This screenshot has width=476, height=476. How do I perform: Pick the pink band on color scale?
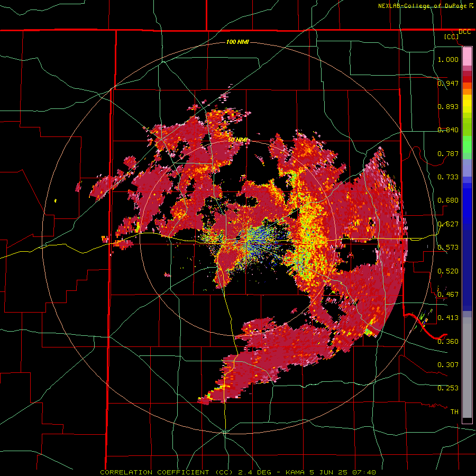(467, 56)
